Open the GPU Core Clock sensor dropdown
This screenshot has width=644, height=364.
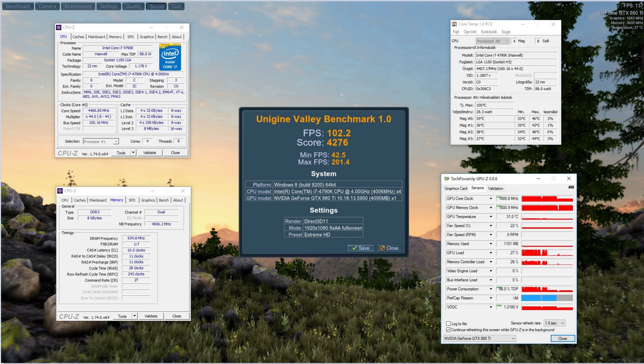[491, 199]
